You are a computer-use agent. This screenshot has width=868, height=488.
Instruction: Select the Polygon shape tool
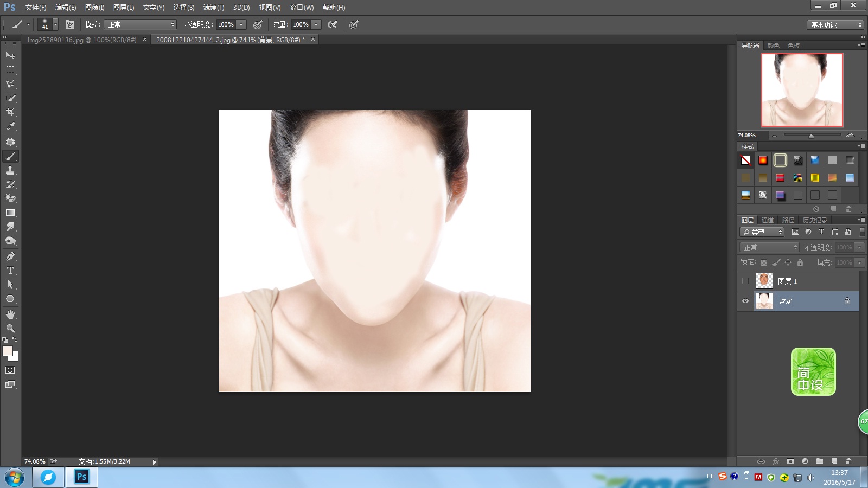tap(10, 299)
